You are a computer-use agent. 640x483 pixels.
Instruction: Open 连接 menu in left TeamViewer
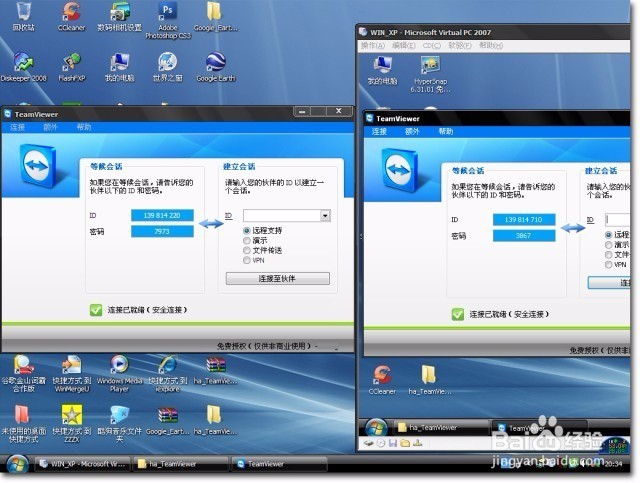(18, 127)
